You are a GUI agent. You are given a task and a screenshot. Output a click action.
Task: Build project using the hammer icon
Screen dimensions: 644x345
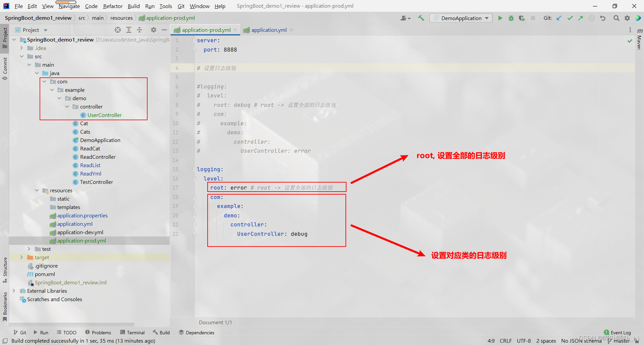point(421,18)
